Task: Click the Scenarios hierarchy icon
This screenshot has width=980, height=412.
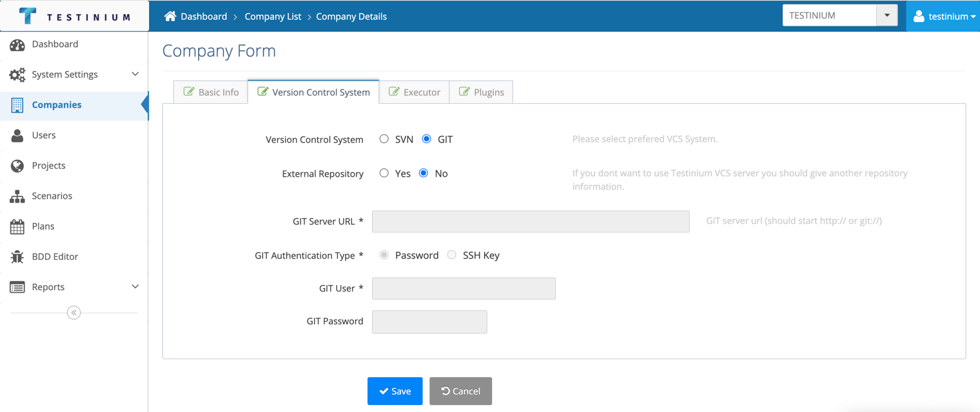Action: point(17,196)
